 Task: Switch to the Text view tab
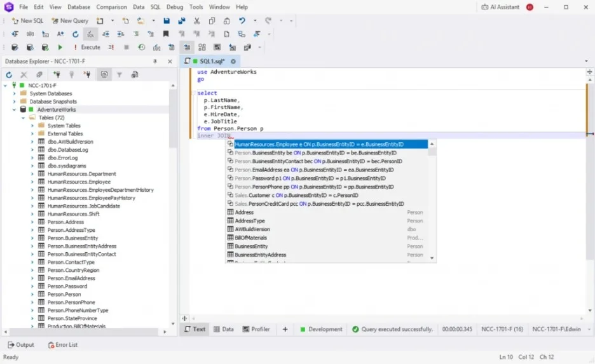(x=195, y=329)
